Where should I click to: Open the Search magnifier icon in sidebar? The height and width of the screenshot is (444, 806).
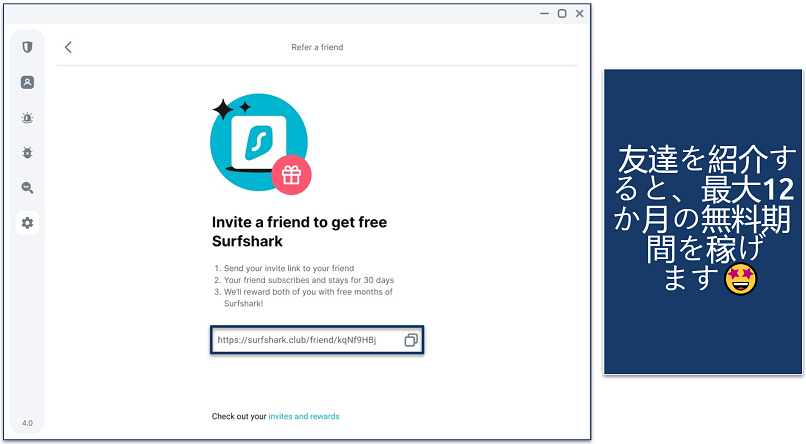pyautogui.click(x=27, y=188)
